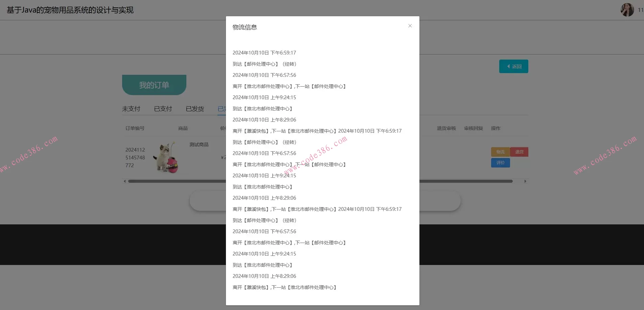Open the user avatar in the top corner
Image resolution: width=644 pixels, height=310 pixels.
(627, 9)
